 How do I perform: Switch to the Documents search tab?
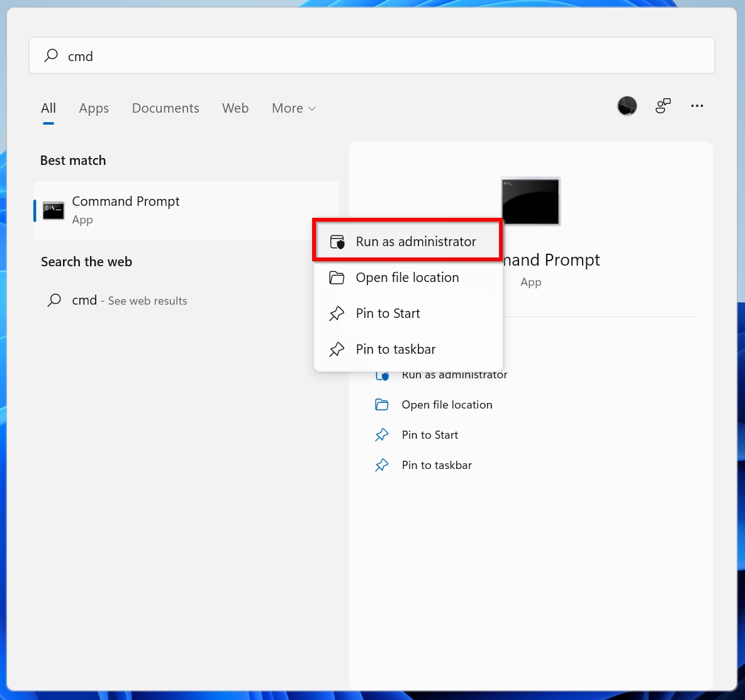click(x=165, y=108)
